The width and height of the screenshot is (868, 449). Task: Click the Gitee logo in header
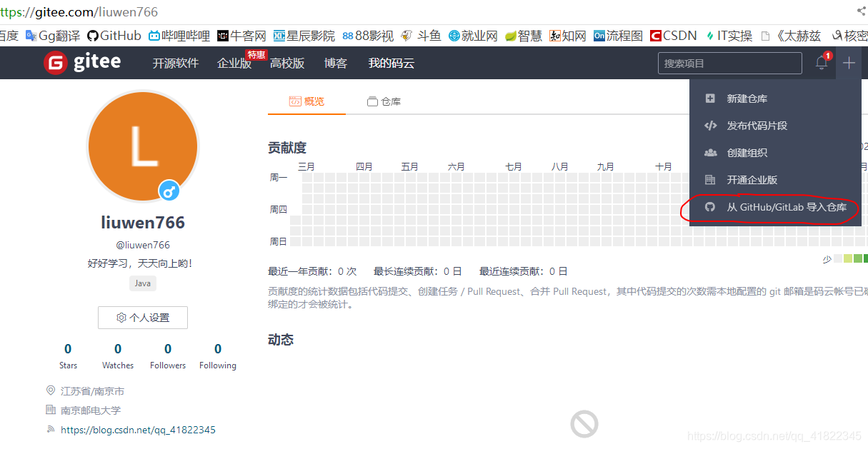tap(82, 63)
